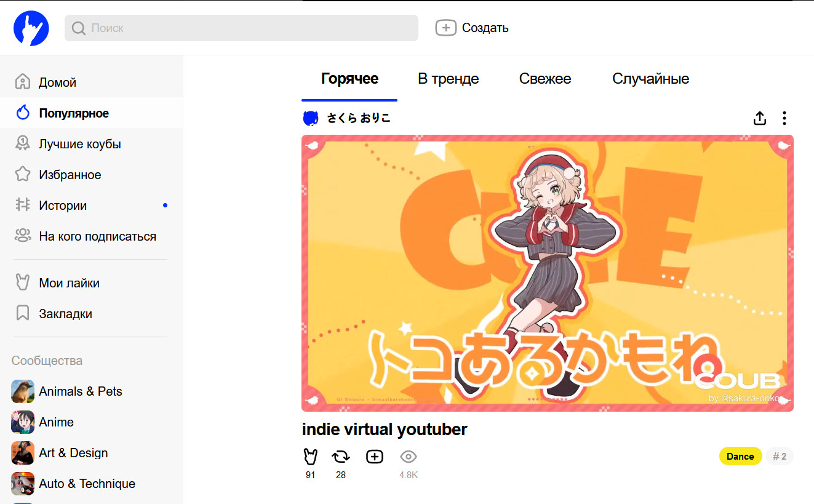Open the Auto & Technique community
Image resolution: width=814 pixels, height=504 pixels.
pyautogui.click(x=87, y=484)
